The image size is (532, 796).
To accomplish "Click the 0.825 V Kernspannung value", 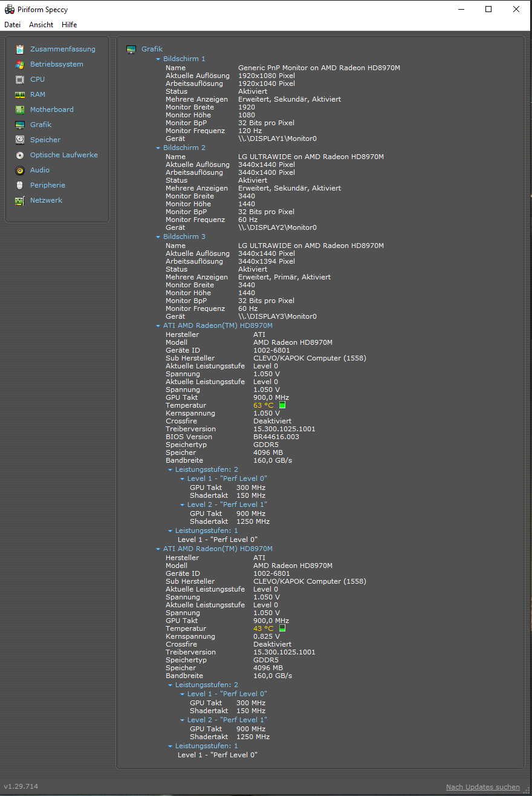I will tap(267, 636).
